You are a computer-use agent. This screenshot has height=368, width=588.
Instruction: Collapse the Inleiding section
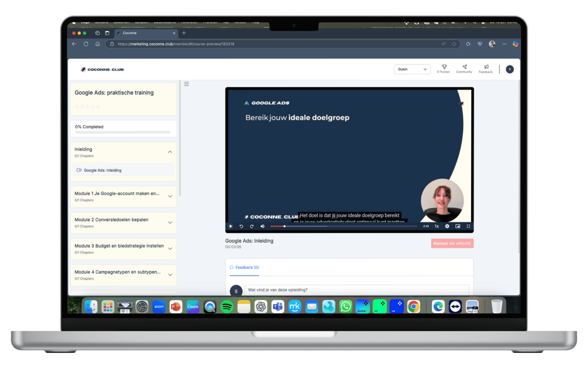(170, 152)
